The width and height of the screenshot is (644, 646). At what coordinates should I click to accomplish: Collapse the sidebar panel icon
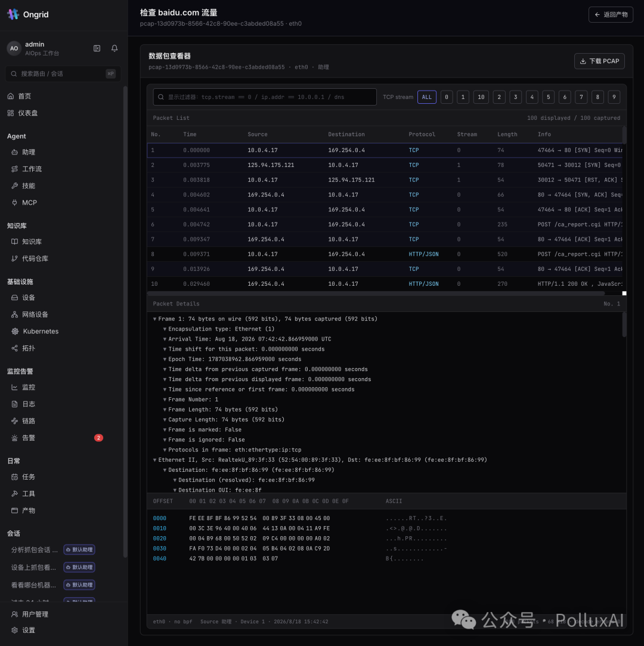point(97,48)
